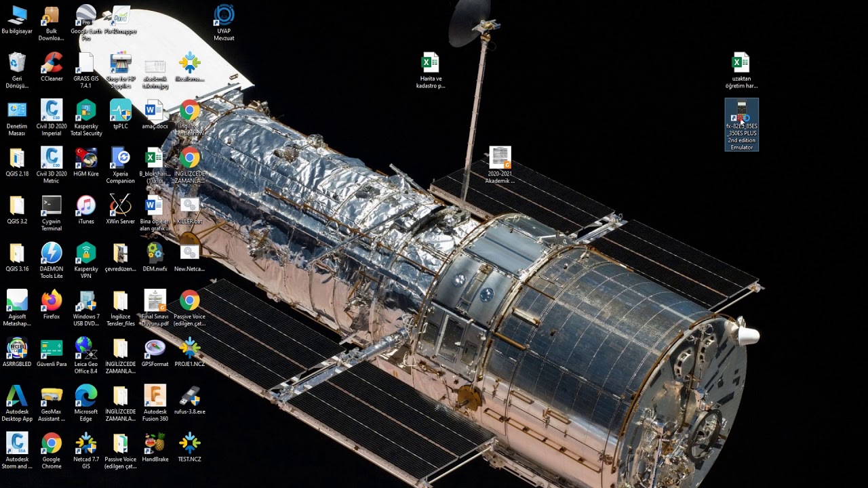Select the New.Netca file
Image resolution: width=868 pixels, height=488 pixels.
tap(190, 257)
